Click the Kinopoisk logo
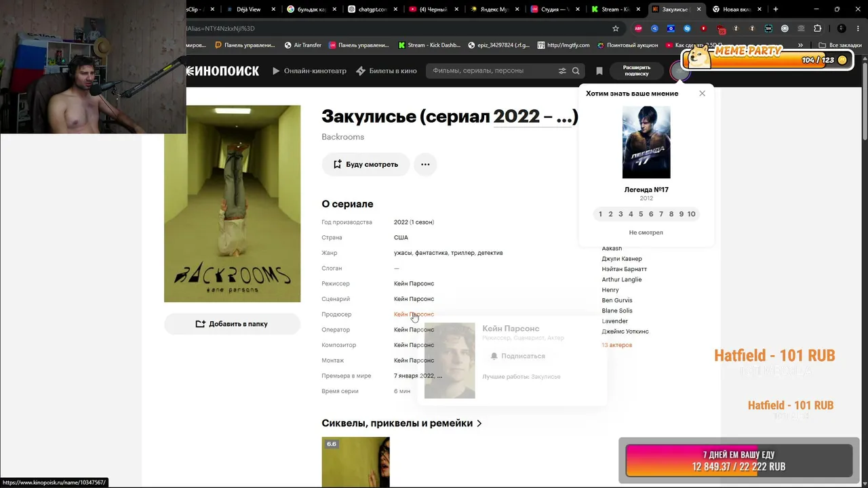The width and height of the screenshot is (868, 488). point(223,70)
